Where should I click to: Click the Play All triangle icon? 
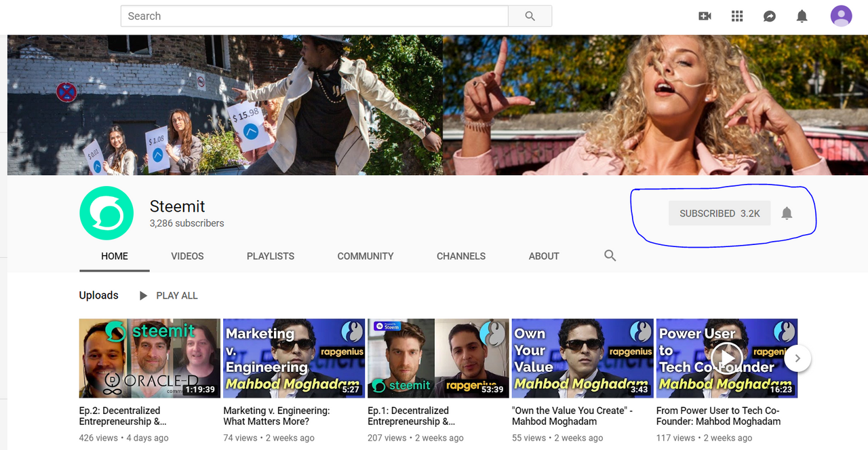pyautogui.click(x=143, y=296)
